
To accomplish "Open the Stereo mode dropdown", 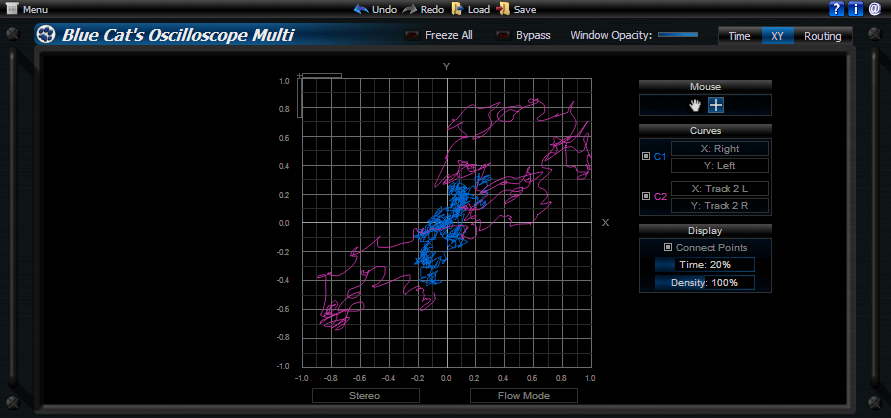I will tap(366, 395).
